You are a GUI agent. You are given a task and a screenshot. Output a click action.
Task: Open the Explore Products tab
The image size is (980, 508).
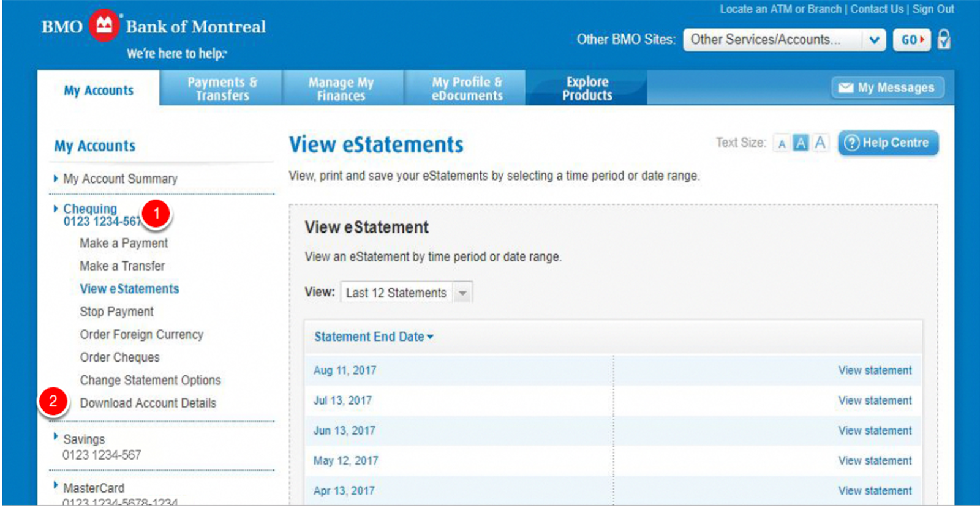587,88
